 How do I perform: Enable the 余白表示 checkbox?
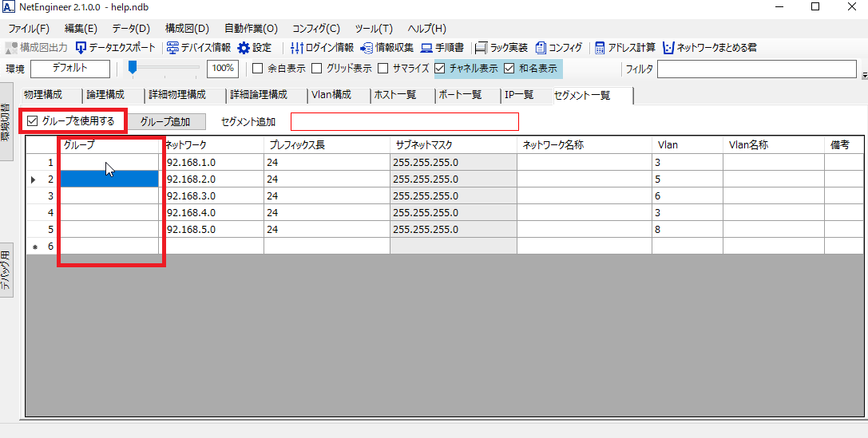257,69
